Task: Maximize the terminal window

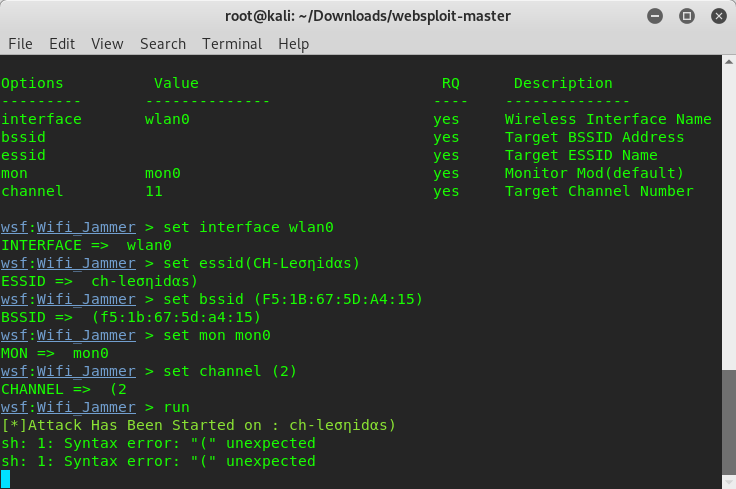Action: pyautogui.click(x=687, y=16)
